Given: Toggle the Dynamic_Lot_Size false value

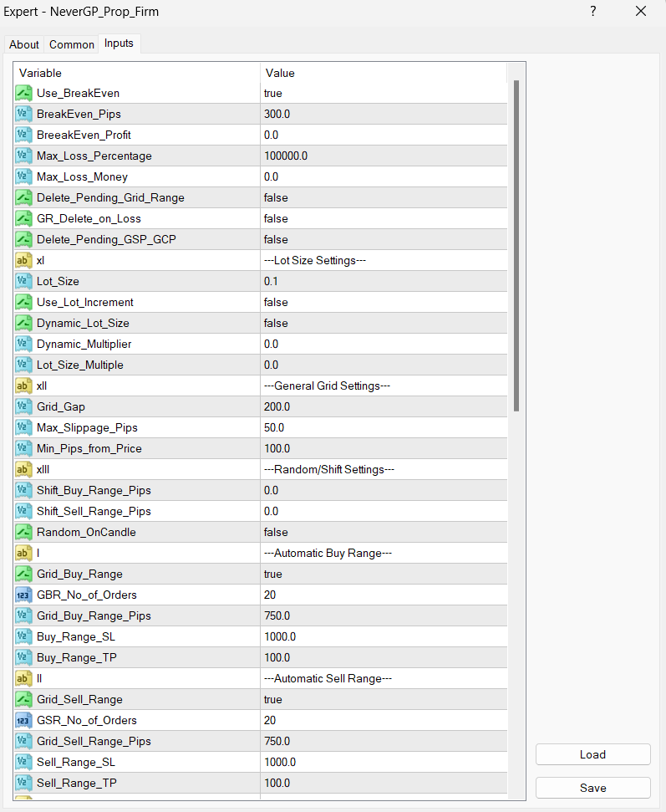Looking at the screenshot, I should point(383,323).
